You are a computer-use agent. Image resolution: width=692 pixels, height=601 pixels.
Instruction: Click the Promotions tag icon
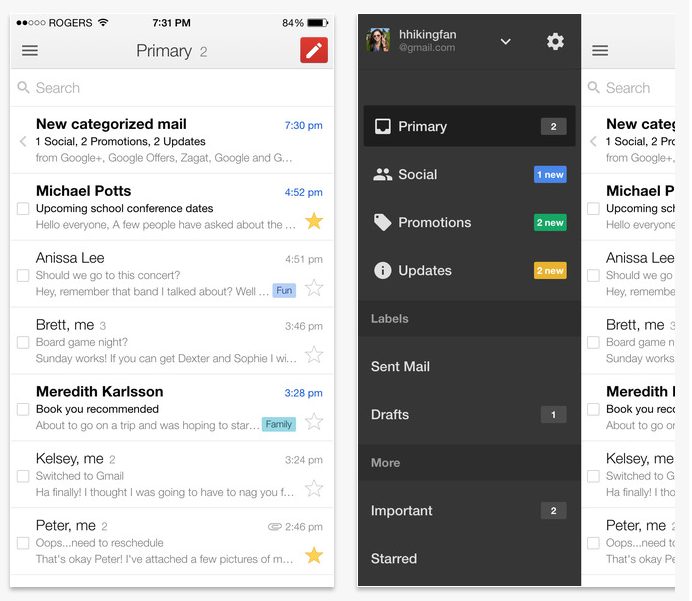click(x=383, y=222)
